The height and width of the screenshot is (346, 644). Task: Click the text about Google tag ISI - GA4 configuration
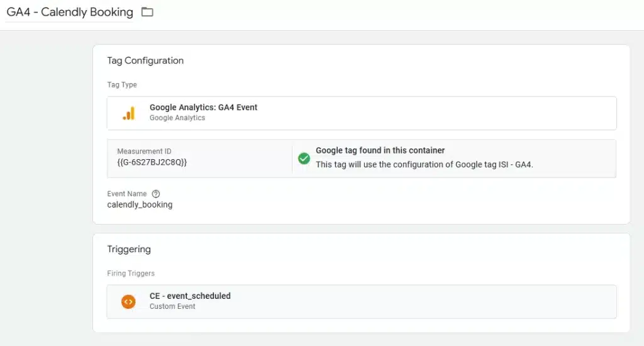pyautogui.click(x=425, y=164)
